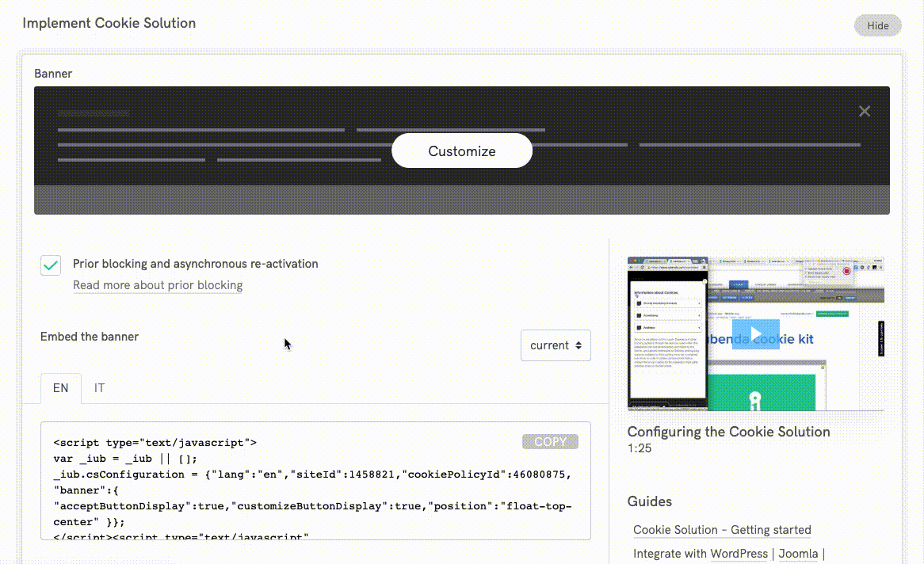
Task: Switch to the IT language tab
Action: pyautogui.click(x=99, y=388)
